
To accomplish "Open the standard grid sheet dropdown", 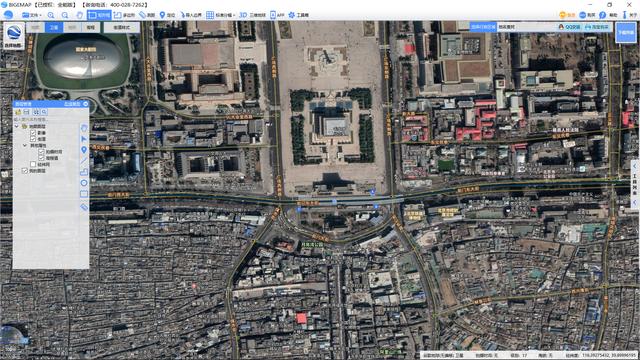I will (x=220, y=15).
